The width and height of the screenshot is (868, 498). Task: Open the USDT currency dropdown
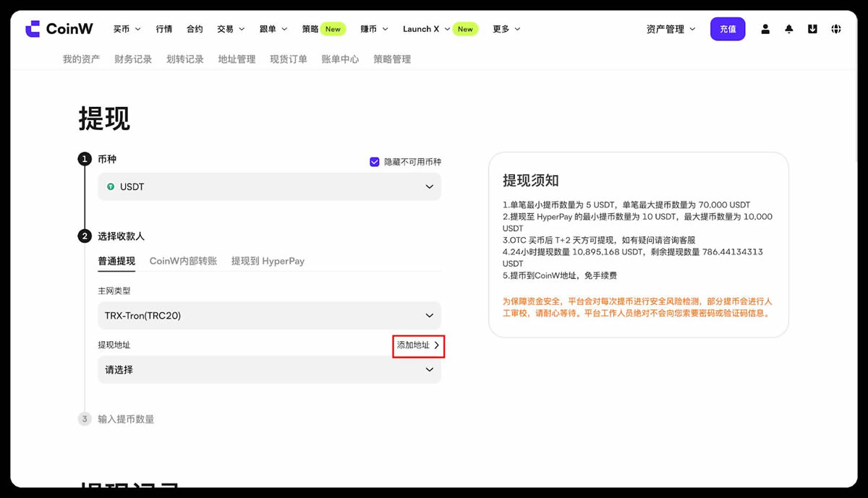[269, 186]
